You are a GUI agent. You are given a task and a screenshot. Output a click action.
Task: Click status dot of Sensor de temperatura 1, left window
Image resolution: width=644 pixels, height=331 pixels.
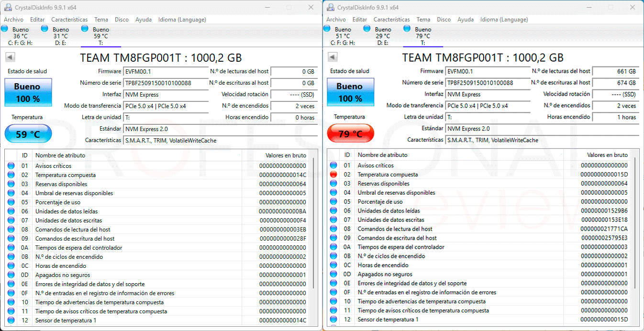11,320
